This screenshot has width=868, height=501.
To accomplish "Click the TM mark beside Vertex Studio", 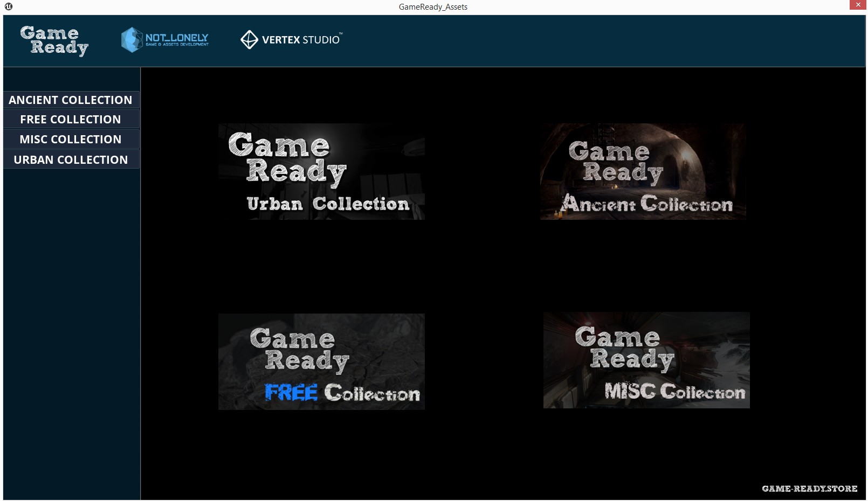I will pyautogui.click(x=341, y=34).
